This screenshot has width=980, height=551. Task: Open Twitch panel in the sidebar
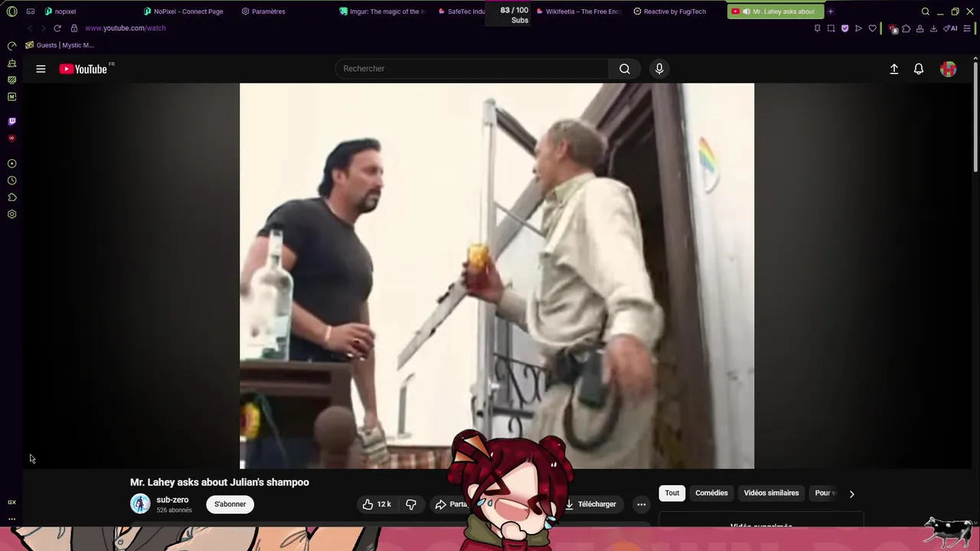coord(11,121)
